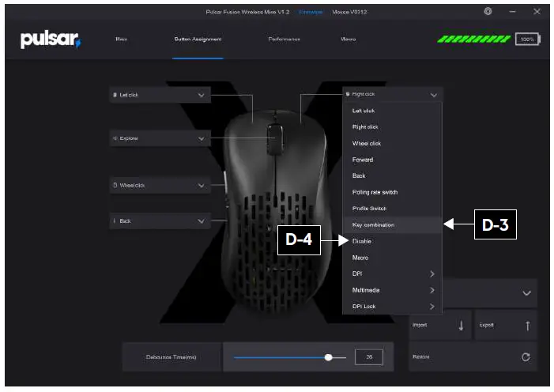Click the Mouse V0112 version text
Image resolution: width=554 pixels, height=392 pixels.
349,12
